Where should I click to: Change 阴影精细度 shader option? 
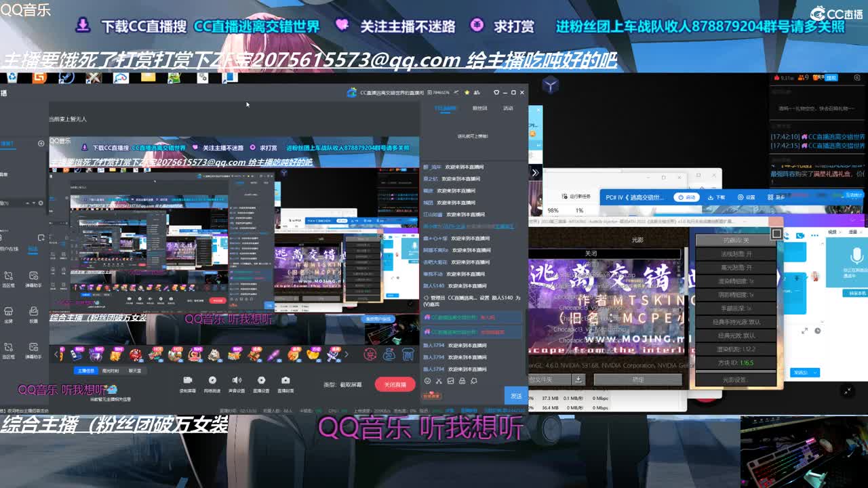[735, 295]
